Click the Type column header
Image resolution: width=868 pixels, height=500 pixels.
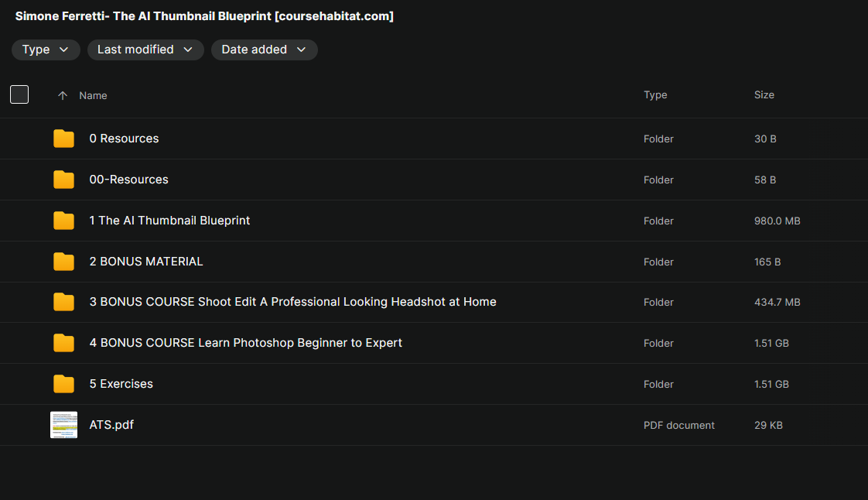pos(655,94)
